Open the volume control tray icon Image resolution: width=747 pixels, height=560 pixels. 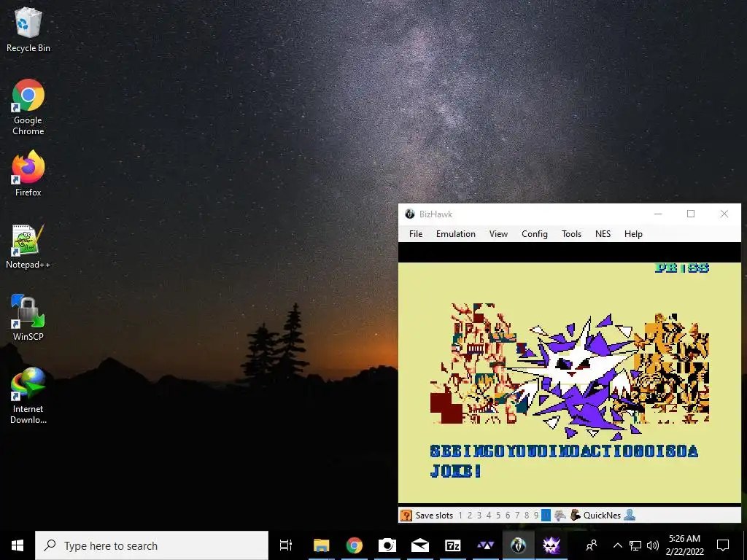[x=653, y=545]
